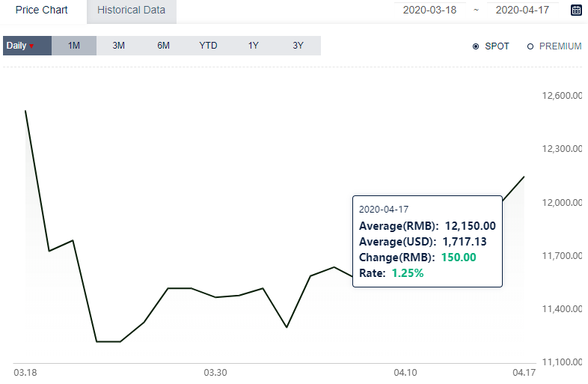Choose the 1M time range
588x384 pixels.
click(x=74, y=46)
